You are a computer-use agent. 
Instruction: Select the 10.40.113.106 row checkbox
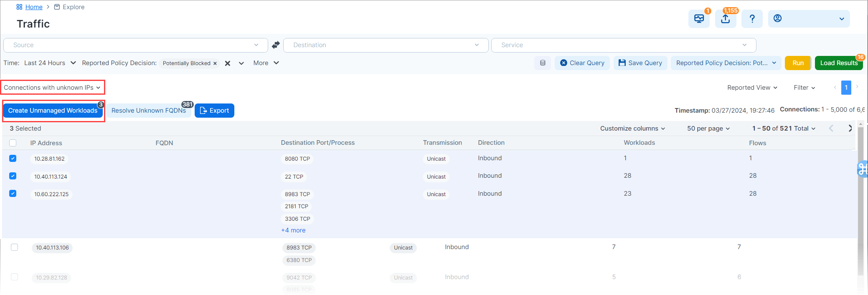(15, 247)
